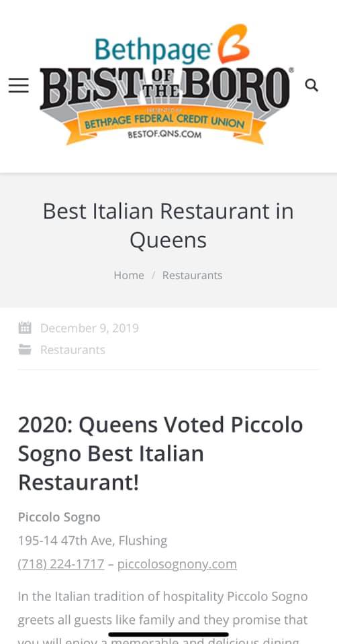Open the hamburger navigation menu
This screenshot has width=337, height=644.
[x=19, y=85]
